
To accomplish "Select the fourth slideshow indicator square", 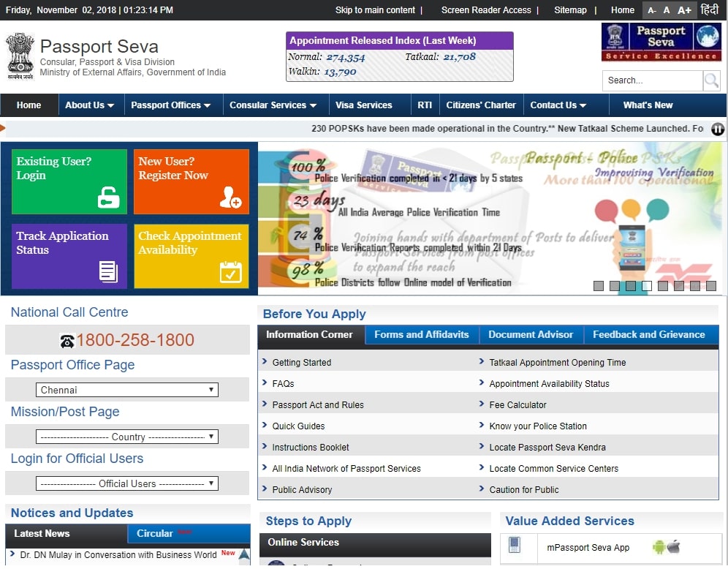I will [x=647, y=286].
